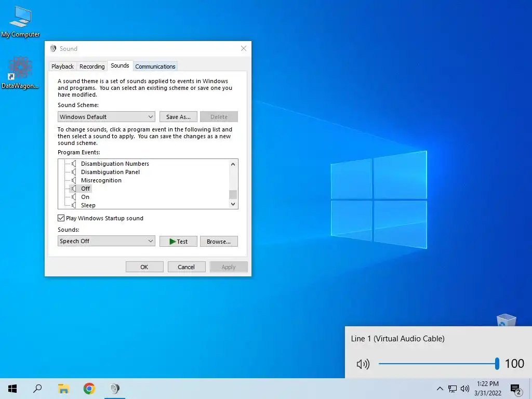Open My Computer desktop icon

20,21
